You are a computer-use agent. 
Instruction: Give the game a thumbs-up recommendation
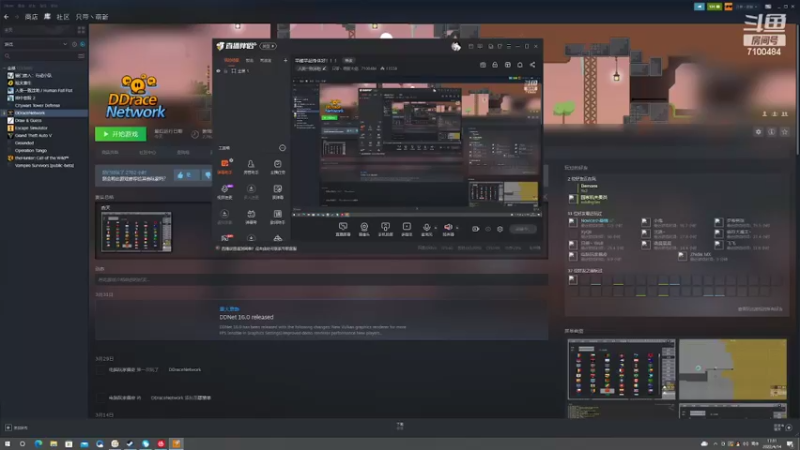point(186,175)
